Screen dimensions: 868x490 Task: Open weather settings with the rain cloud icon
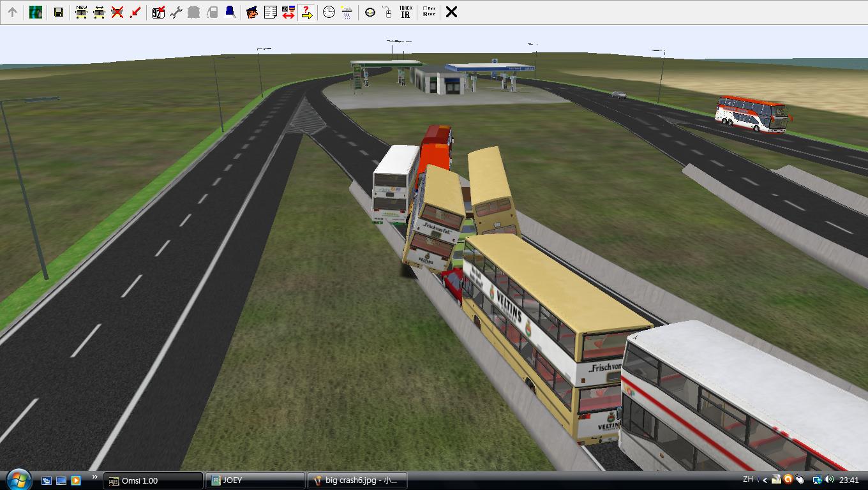[x=347, y=12]
